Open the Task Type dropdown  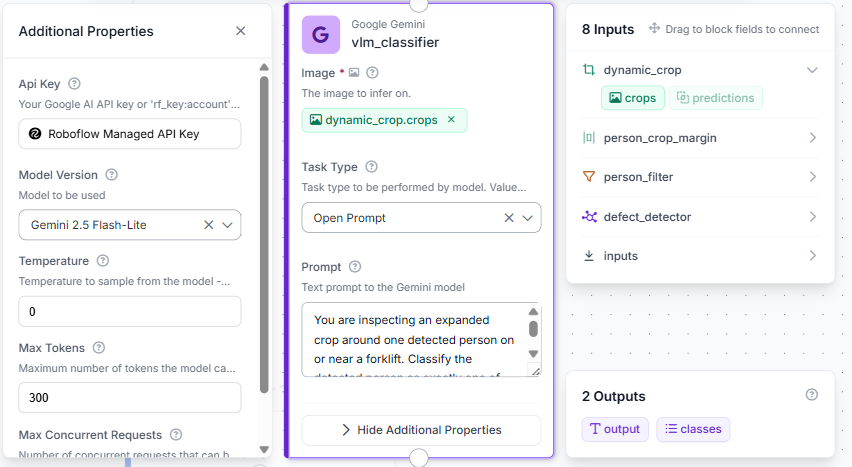click(x=528, y=217)
